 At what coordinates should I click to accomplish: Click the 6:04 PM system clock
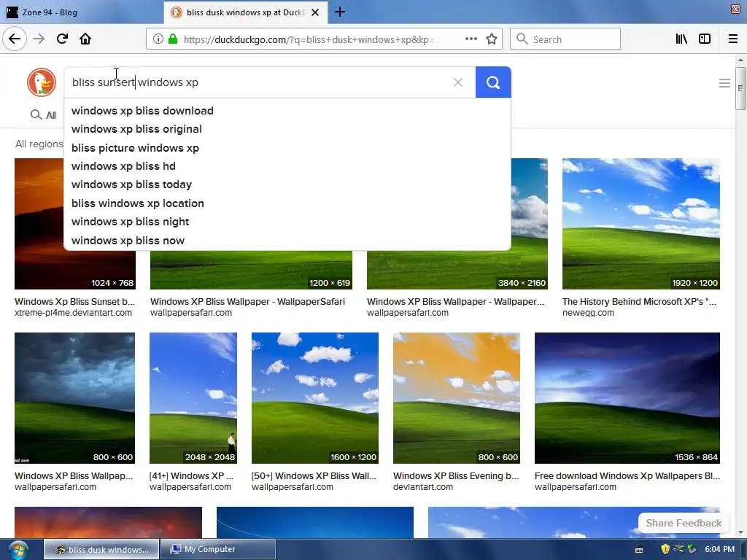719,549
